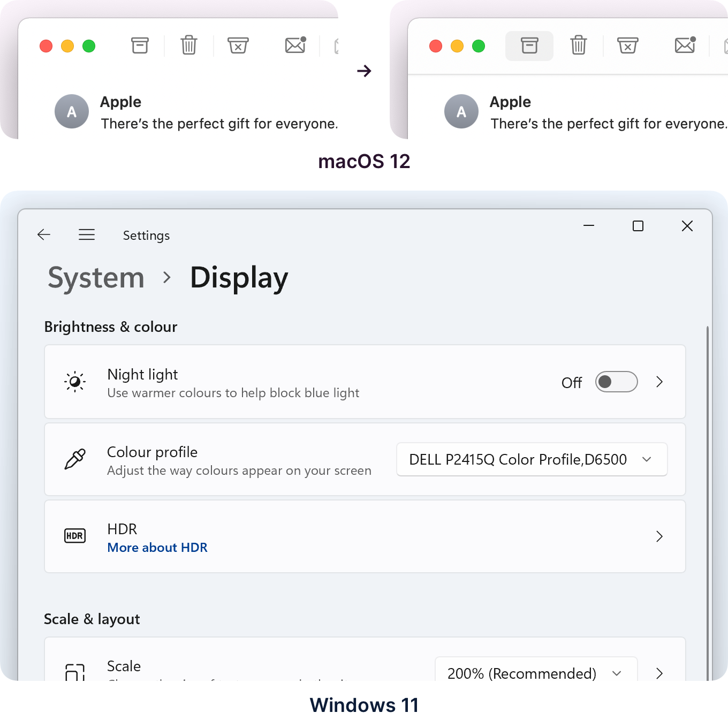This screenshot has height=728, width=728.
Task: Maximize the Settings window
Action: [638, 226]
